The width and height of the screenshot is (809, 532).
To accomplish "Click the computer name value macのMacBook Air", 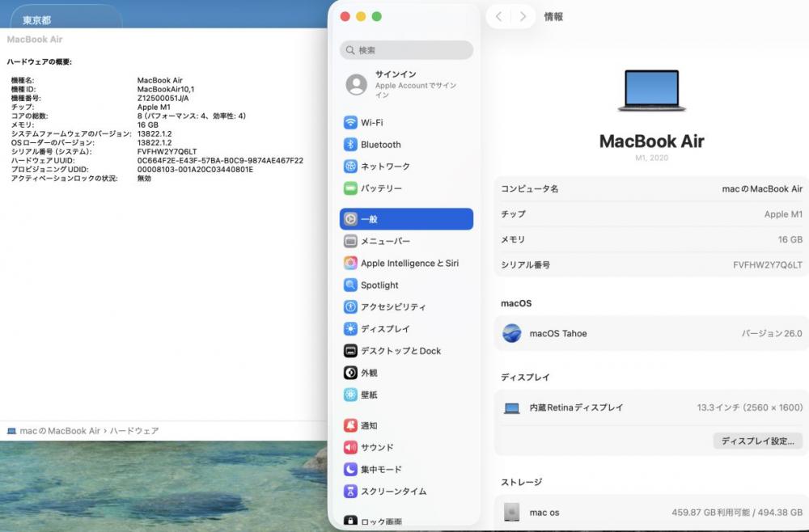I will 762,188.
